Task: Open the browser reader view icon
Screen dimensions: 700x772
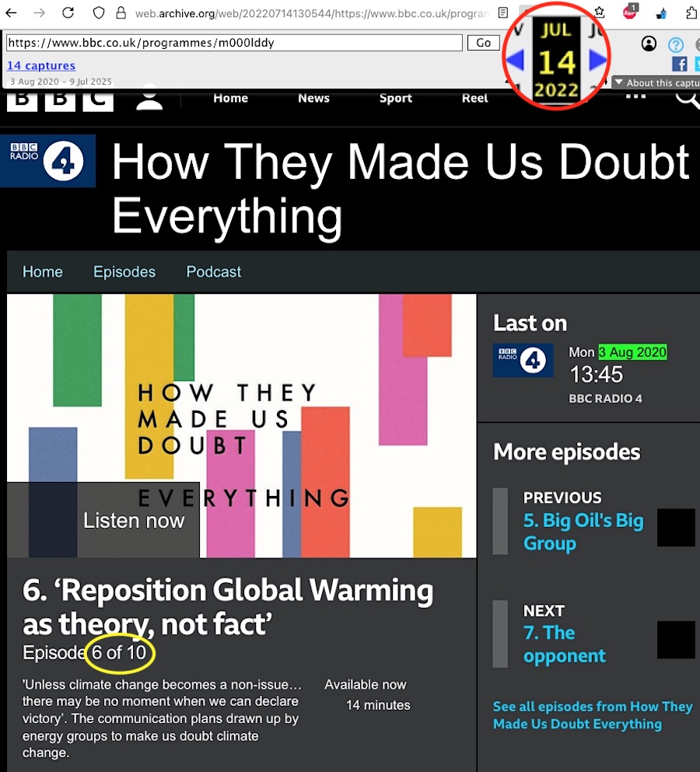Action: pos(503,12)
